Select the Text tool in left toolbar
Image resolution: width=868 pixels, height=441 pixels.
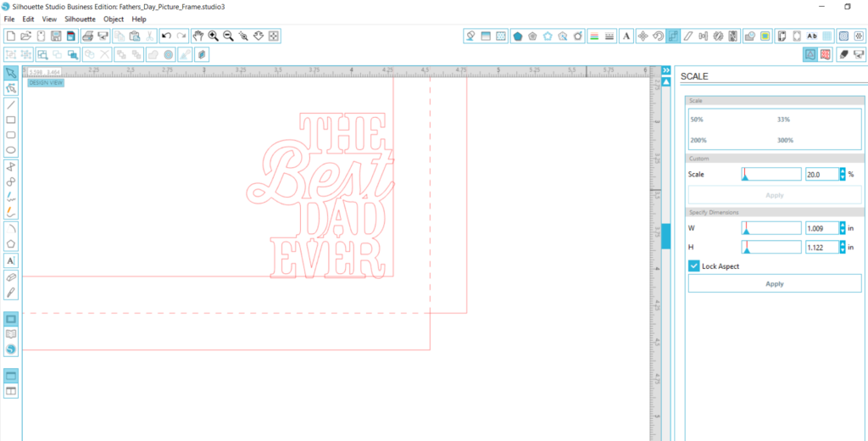pyautogui.click(x=11, y=260)
